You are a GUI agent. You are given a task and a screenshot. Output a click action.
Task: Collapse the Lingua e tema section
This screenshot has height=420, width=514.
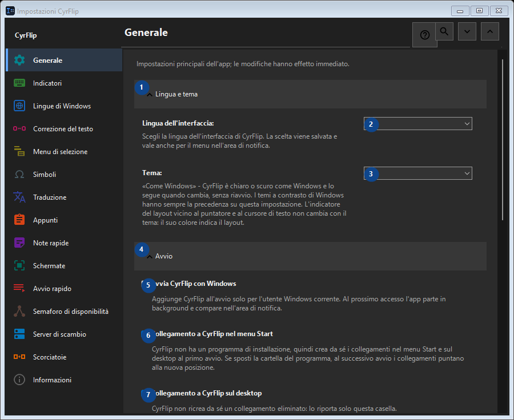[310, 94]
